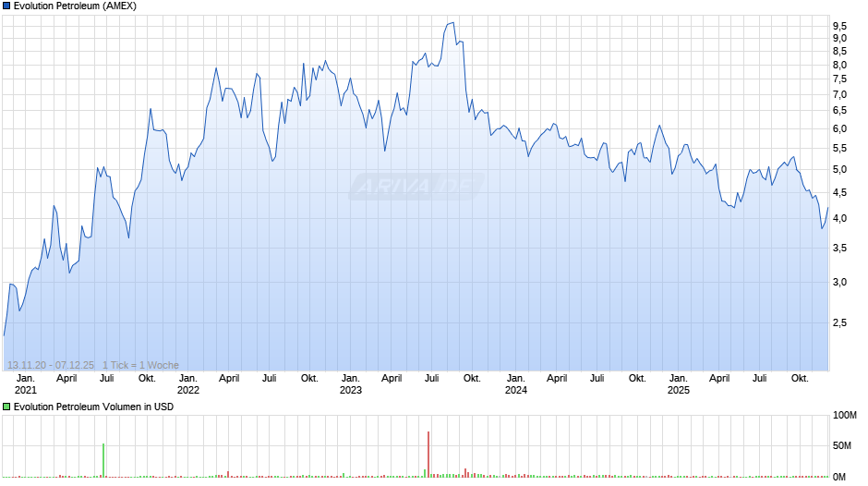Click the '4,0' price axis label

(x=839, y=218)
